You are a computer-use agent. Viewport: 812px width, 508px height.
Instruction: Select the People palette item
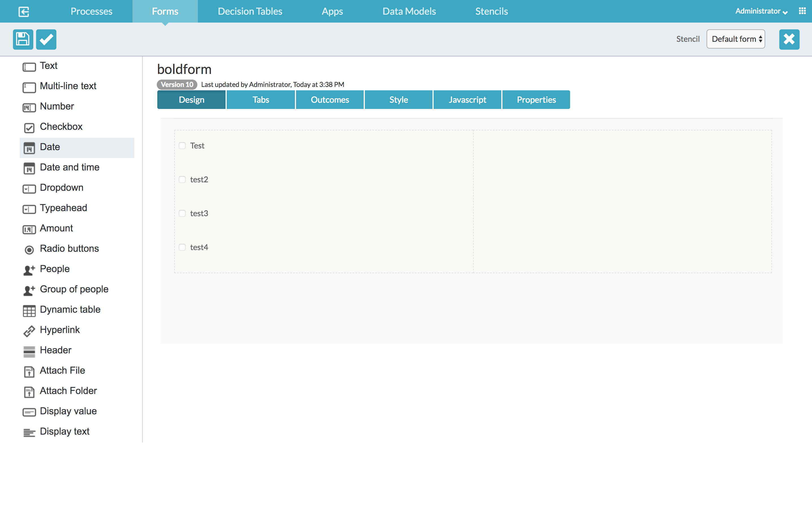(x=77, y=269)
